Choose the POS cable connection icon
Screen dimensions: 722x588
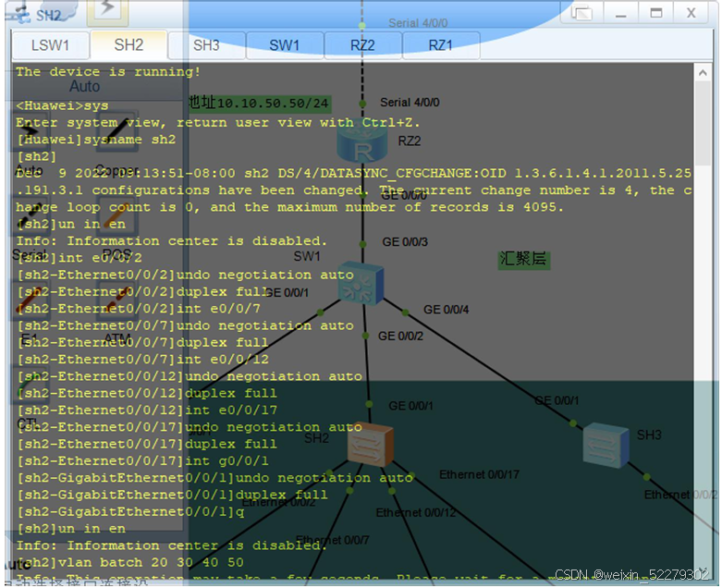pyautogui.click(x=117, y=216)
